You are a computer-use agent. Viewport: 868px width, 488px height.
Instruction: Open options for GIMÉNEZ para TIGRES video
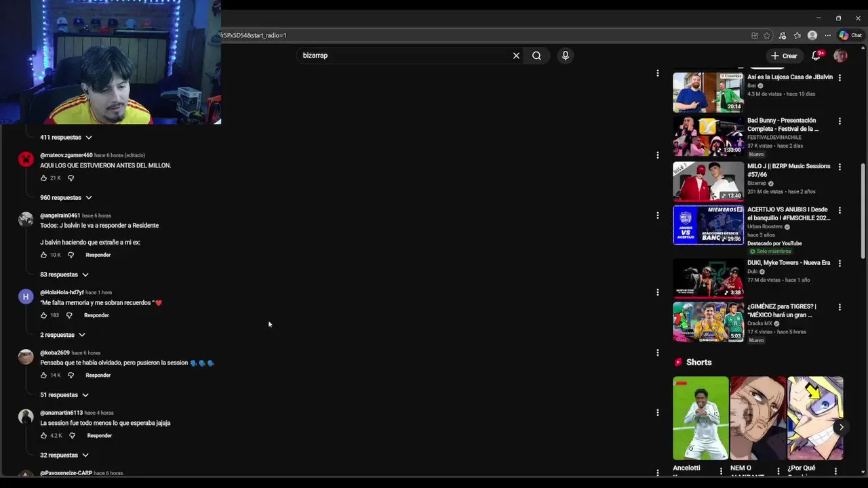click(x=840, y=307)
